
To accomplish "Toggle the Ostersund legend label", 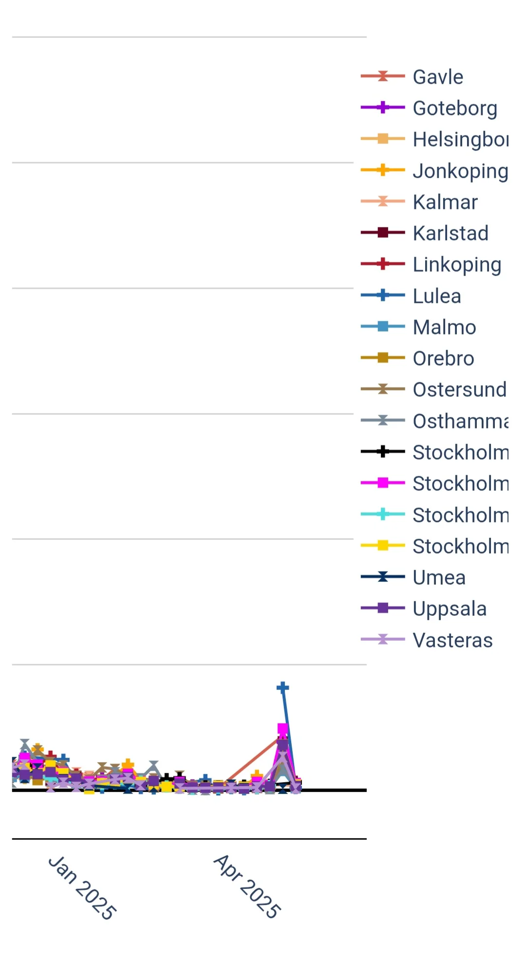I will 459,389.
